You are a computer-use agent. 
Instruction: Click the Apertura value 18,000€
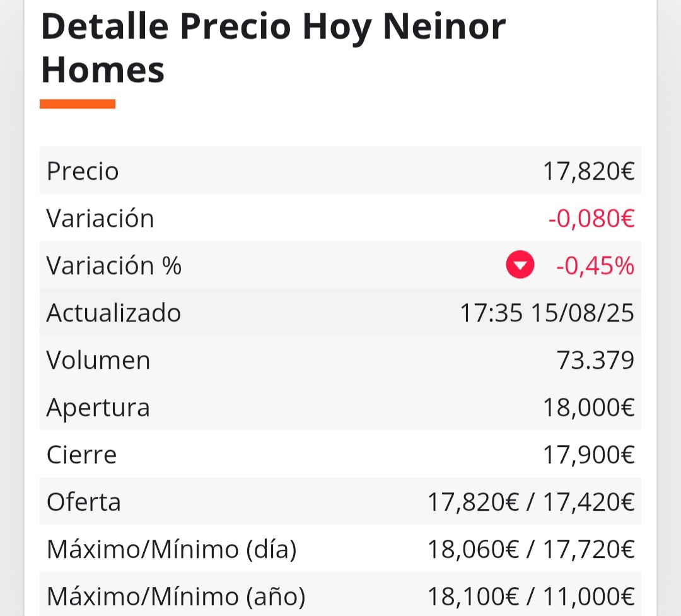pyautogui.click(x=588, y=407)
